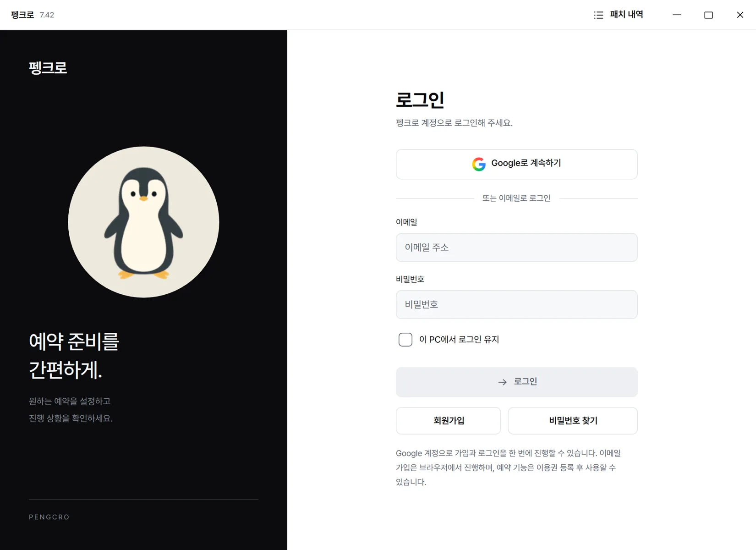Click 펭크로 계정으로 로그인해 주세요 subtitle
Image resolution: width=756 pixels, height=550 pixels.
click(454, 123)
